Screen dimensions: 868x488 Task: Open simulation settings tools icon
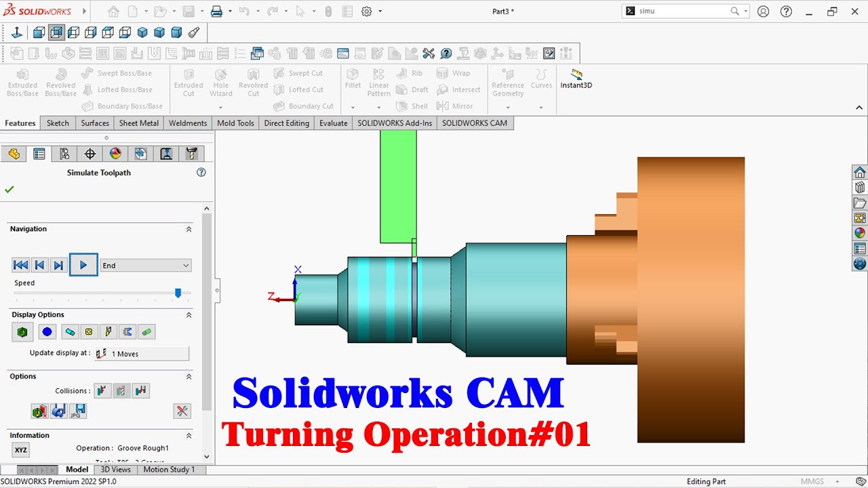(182, 411)
